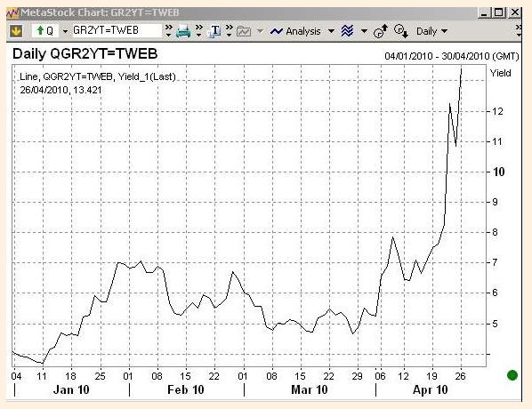Minimize the MetaStock Chart window

(x=484, y=12)
